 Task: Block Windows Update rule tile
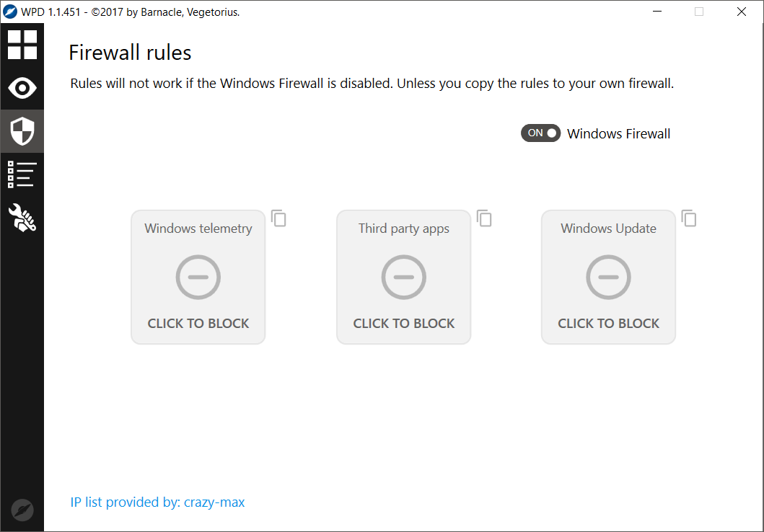click(x=608, y=278)
